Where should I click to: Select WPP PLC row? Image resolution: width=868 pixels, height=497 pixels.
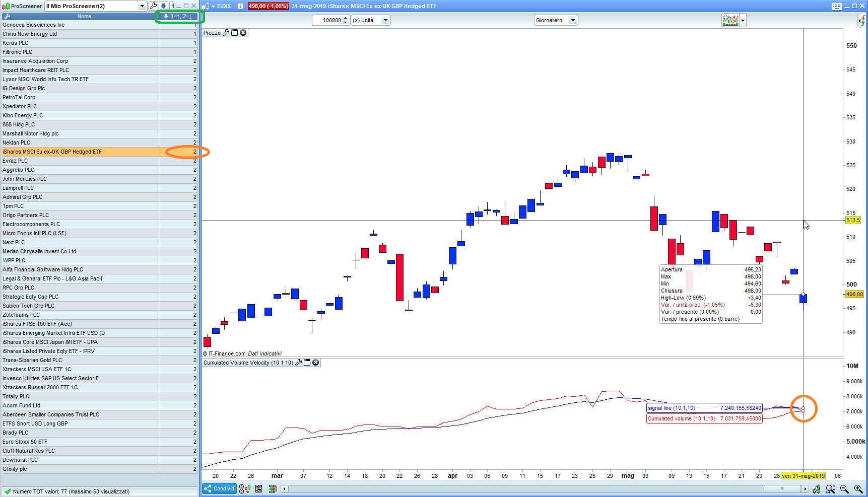coord(99,260)
